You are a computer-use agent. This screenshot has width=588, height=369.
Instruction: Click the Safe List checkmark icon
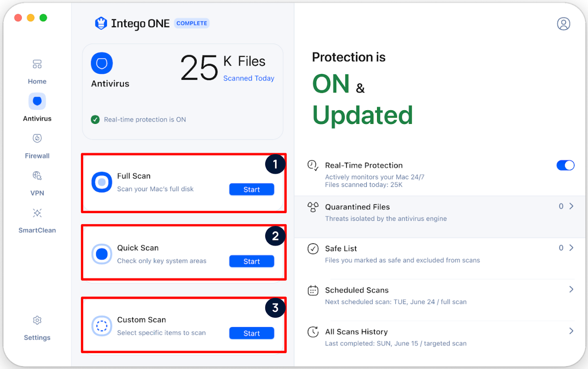(313, 249)
